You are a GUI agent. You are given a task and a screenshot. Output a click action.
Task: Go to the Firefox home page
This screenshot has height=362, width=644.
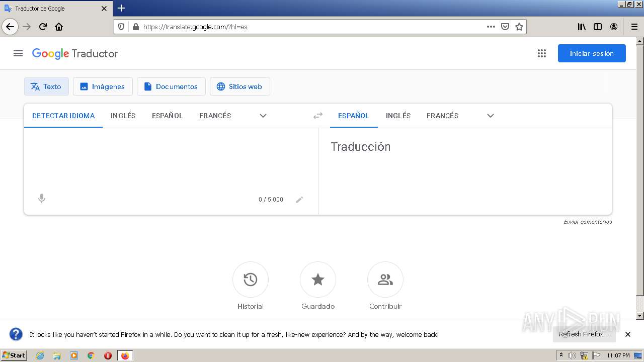[59, 27]
